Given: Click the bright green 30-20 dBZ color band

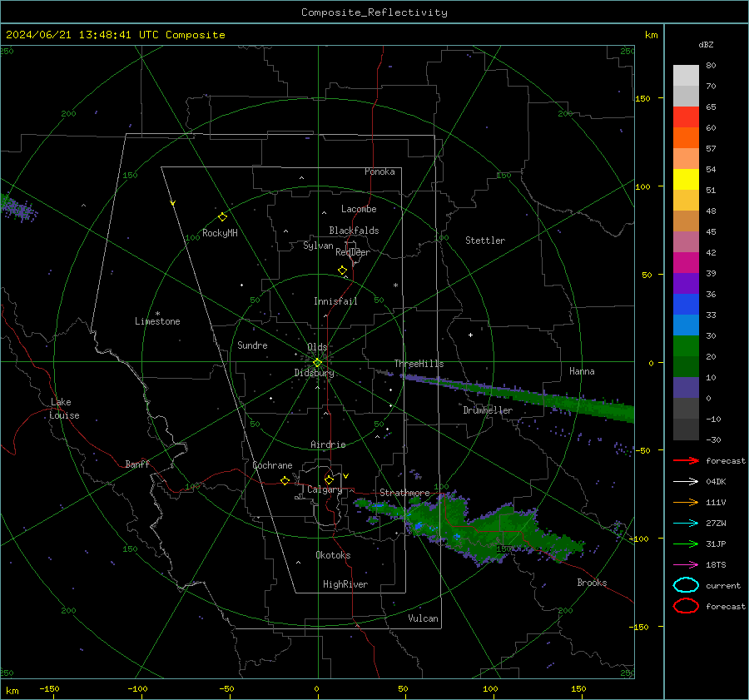Looking at the screenshot, I should [686, 346].
